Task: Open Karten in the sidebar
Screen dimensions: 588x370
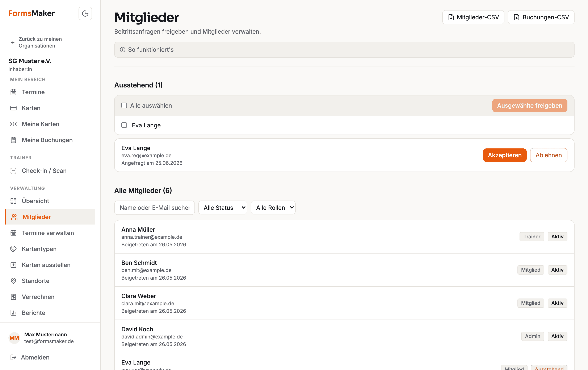Action: (x=50, y=108)
